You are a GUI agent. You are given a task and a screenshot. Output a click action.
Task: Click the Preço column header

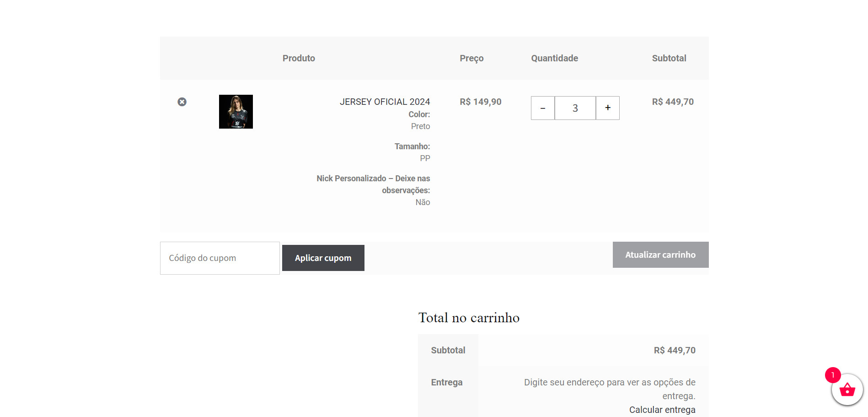point(472,58)
